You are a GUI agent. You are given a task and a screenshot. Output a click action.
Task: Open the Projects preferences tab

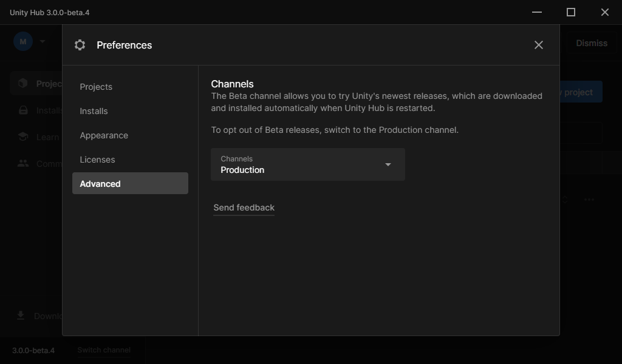[130, 87]
